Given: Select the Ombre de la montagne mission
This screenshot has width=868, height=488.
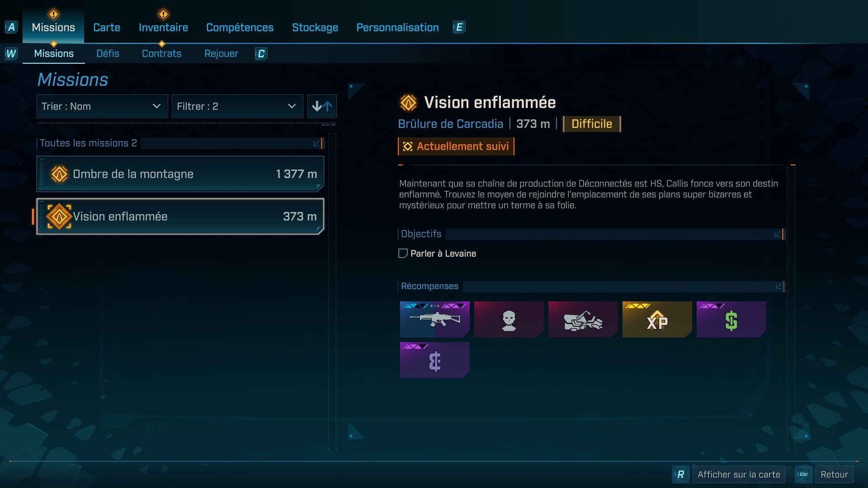Looking at the screenshot, I should pyautogui.click(x=180, y=174).
